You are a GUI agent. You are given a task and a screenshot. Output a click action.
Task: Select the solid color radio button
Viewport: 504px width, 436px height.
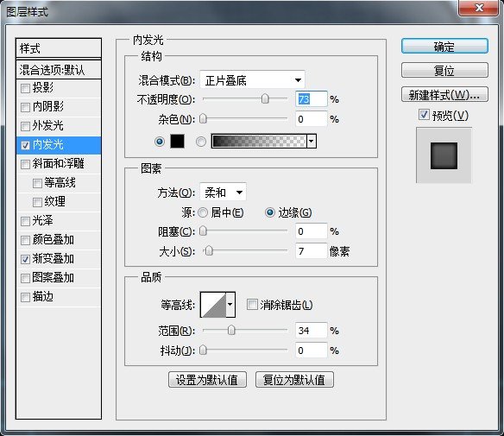click(x=160, y=142)
